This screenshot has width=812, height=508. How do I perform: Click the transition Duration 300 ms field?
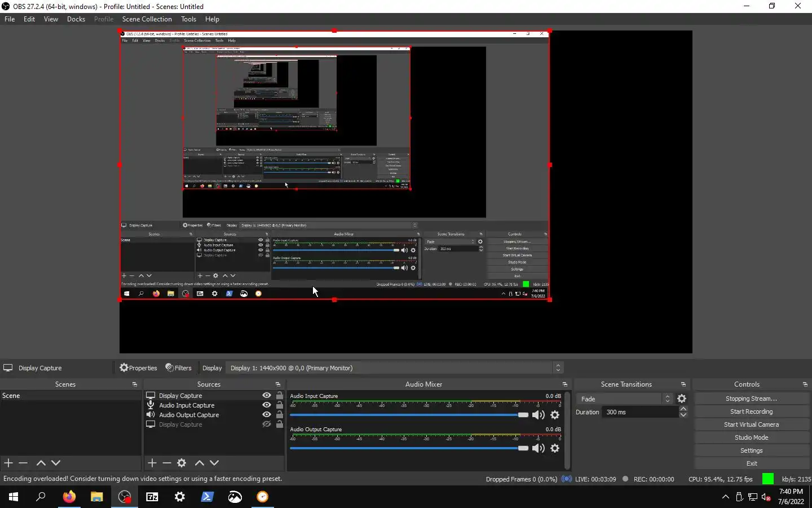point(640,412)
